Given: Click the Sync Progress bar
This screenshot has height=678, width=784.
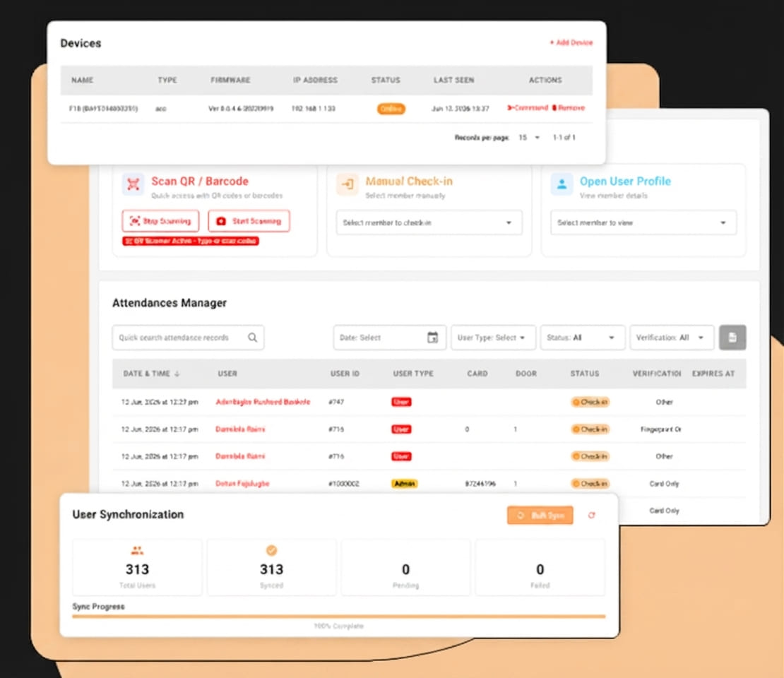Looking at the screenshot, I should [x=338, y=617].
